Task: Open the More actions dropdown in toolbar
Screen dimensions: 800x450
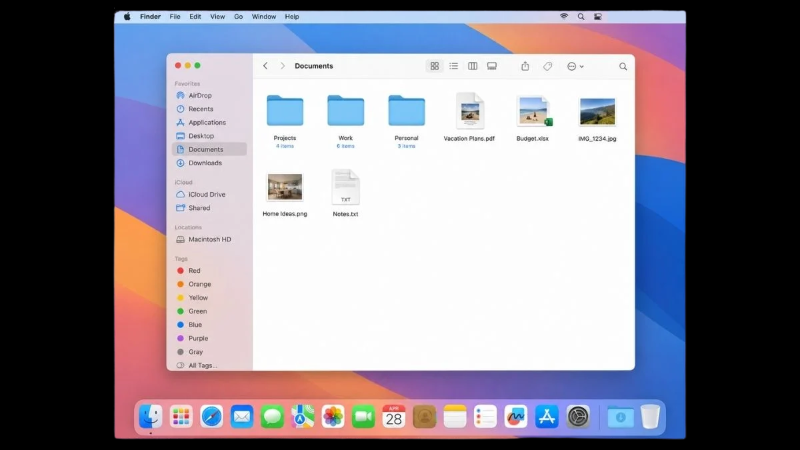Action: pyautogui.click(x=575, y=66)
